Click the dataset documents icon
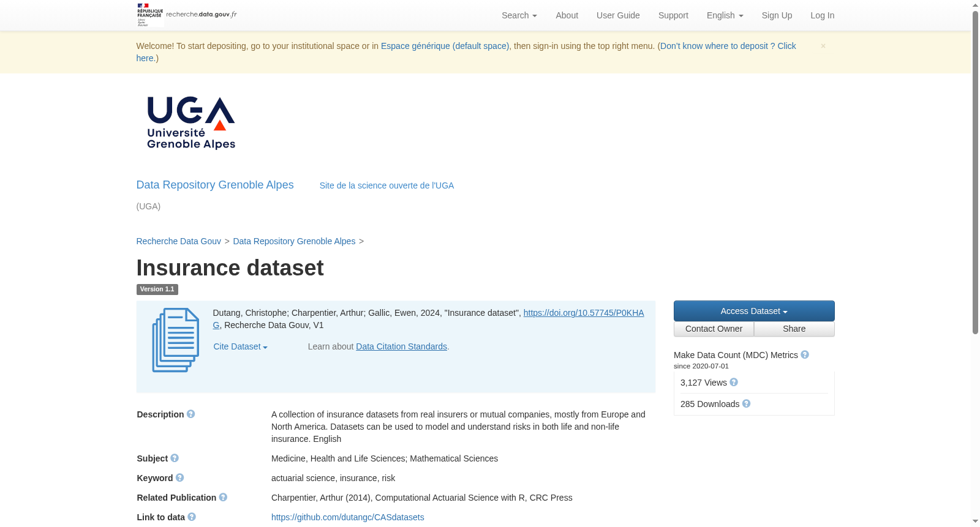 coord(176,340)
